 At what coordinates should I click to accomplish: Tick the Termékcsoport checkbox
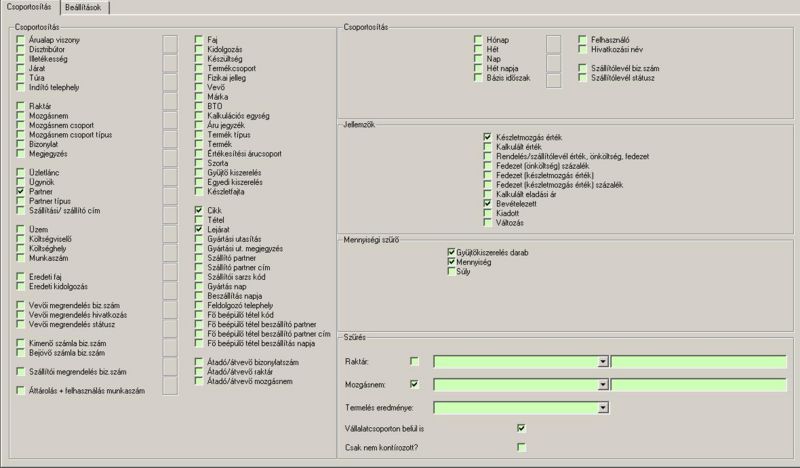pos(199,67)
